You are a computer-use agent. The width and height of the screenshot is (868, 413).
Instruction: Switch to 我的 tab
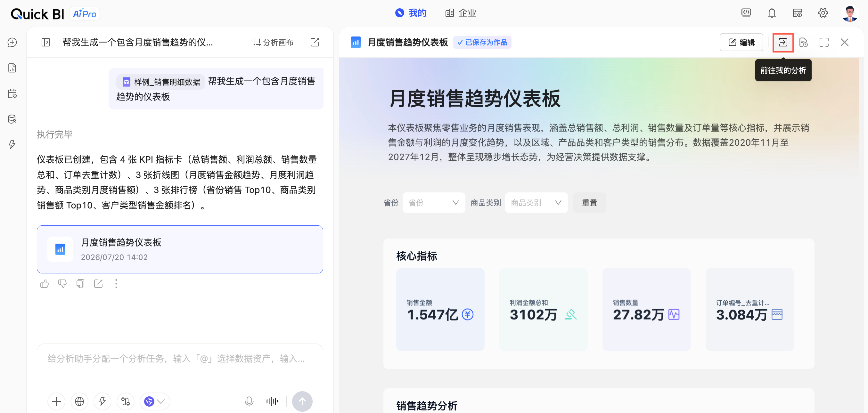pyautogui.click(x=411, y=13)
